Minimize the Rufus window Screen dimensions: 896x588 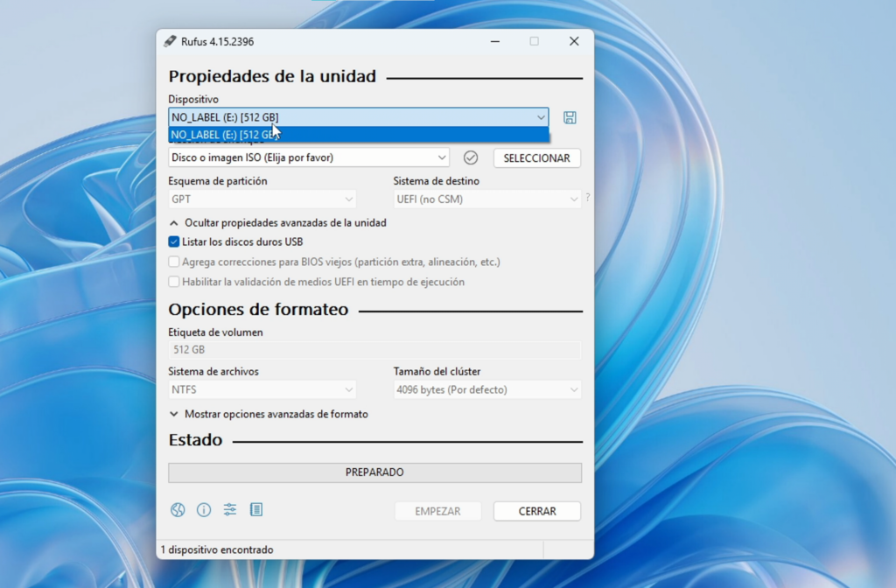495,41
